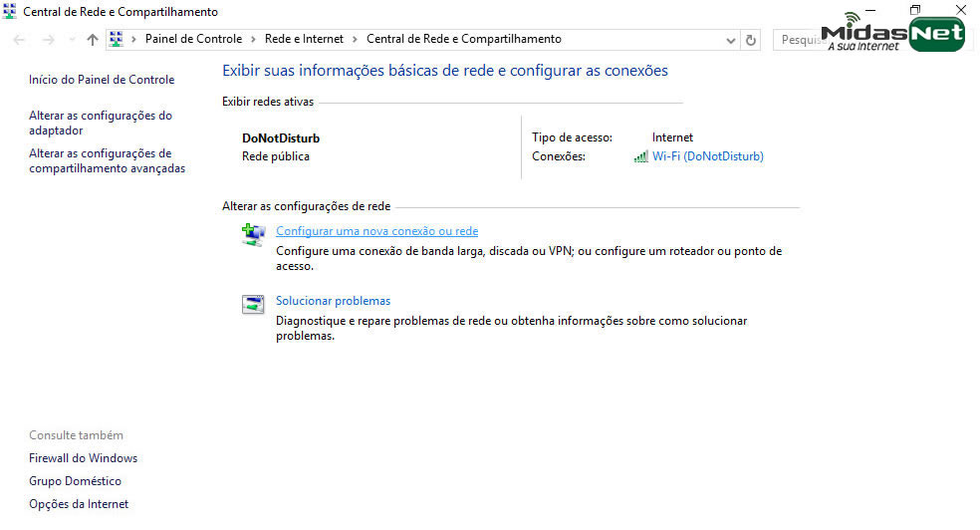Viewport: 980px width, 530px height.
Task: Open Configurar uma nova conexão ou rede
Action: (x=376, y=231)
